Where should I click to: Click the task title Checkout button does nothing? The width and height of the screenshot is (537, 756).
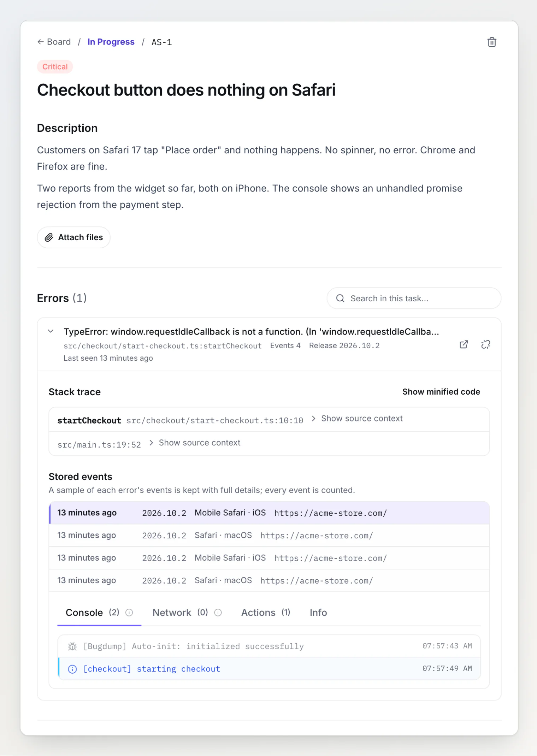(x=186, y=90)
